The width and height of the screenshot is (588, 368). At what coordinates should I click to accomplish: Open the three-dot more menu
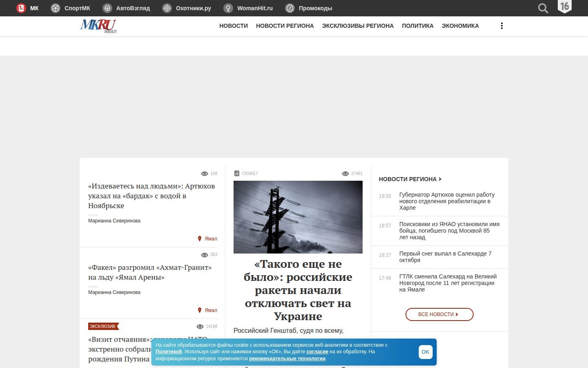pos(502,26)
